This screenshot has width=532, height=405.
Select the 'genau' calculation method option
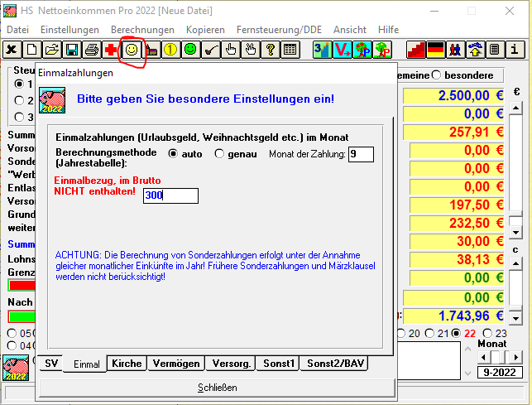tap(219, 153)
